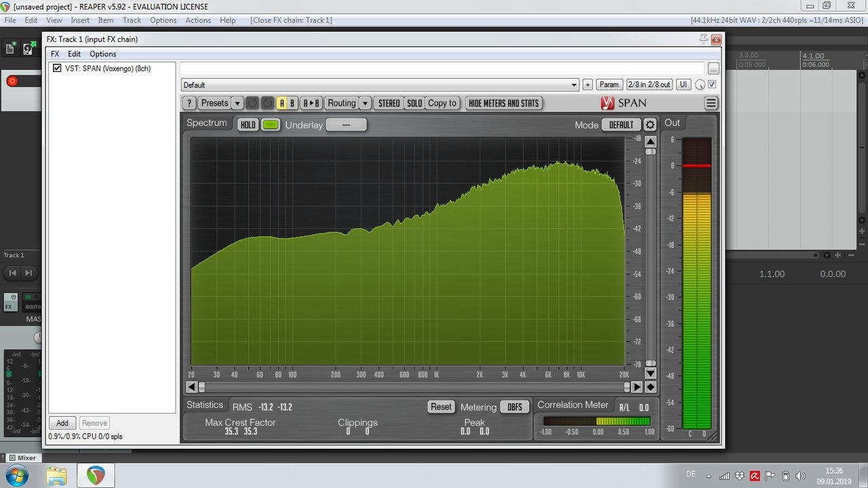This screenshot has width=868, height=488.
Task: Open File Explorer from taskbar
Action: (57, 475)
